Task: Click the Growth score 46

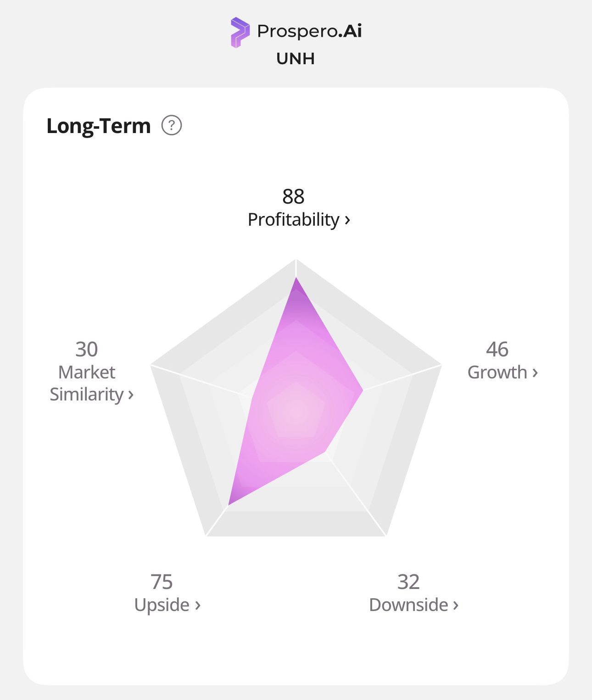Action: 497,350
